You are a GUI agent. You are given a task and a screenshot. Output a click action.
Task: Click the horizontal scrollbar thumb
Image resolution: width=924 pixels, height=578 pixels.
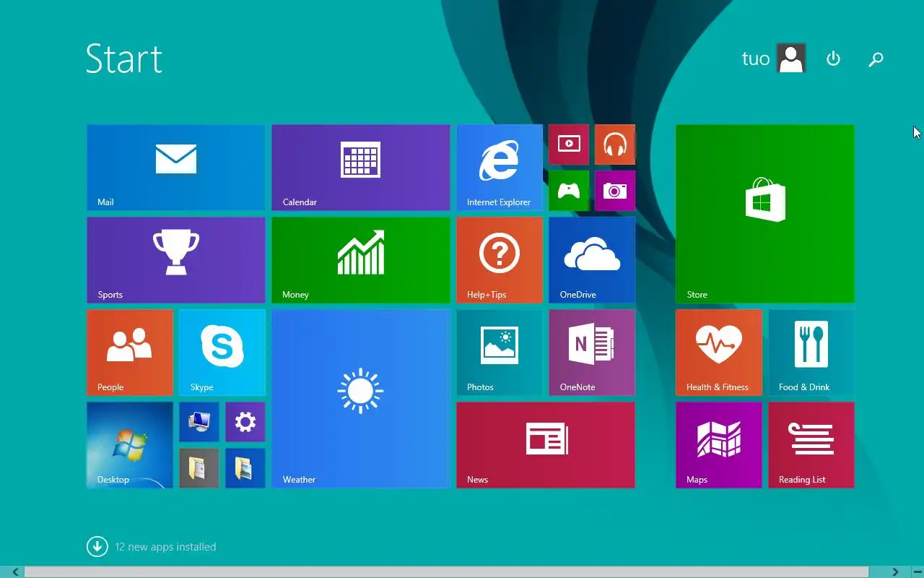446,572
